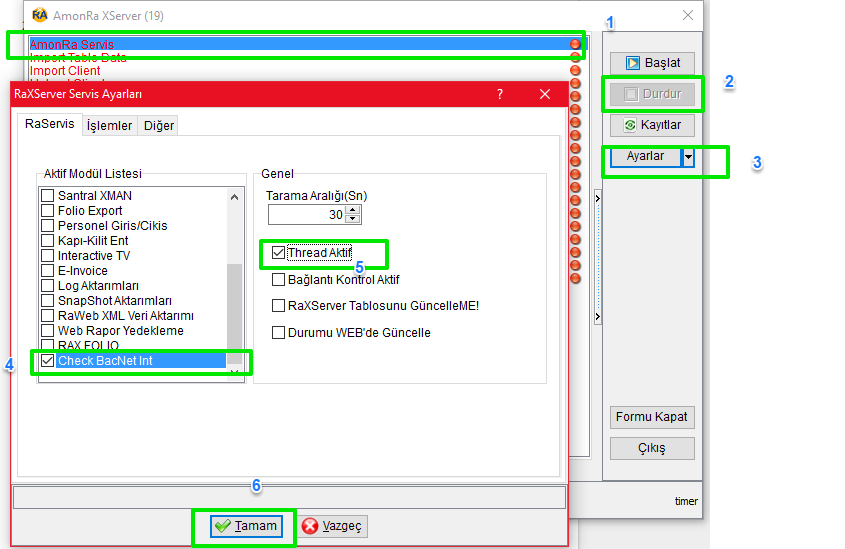The width and height of the screenshot is (845, 549).
Task: Click the upper splitter arrow beside the list
Action: pyautogui.click(x=598, y=199)
